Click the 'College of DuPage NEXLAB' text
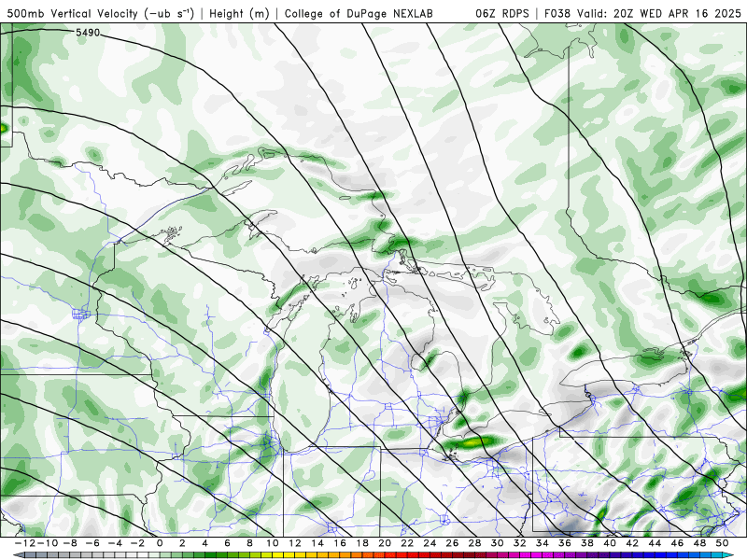 pyautogui.click(x=359, y=14)
